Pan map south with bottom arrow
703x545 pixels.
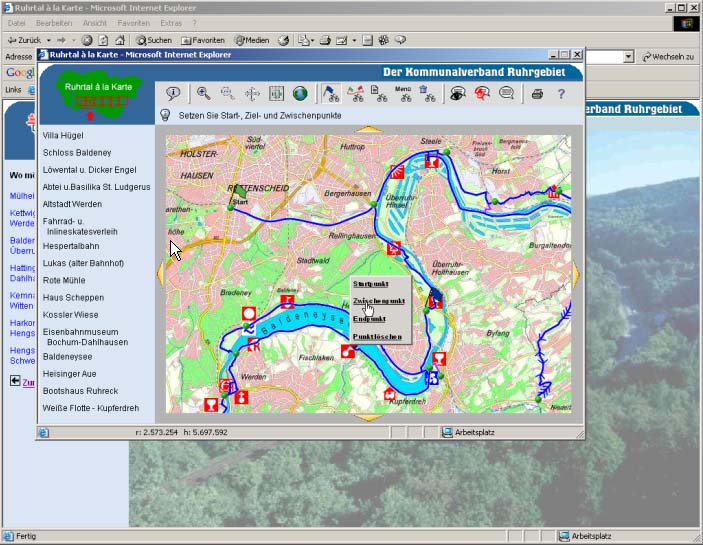(369, 418)
